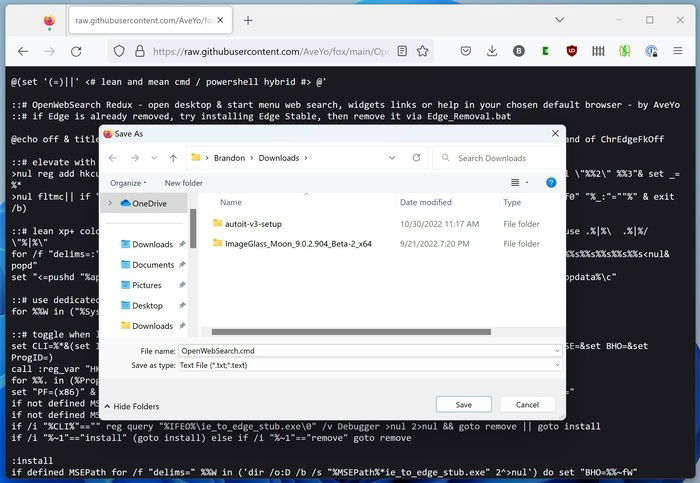Refresh the Downloads folder listing

point(416,158)
